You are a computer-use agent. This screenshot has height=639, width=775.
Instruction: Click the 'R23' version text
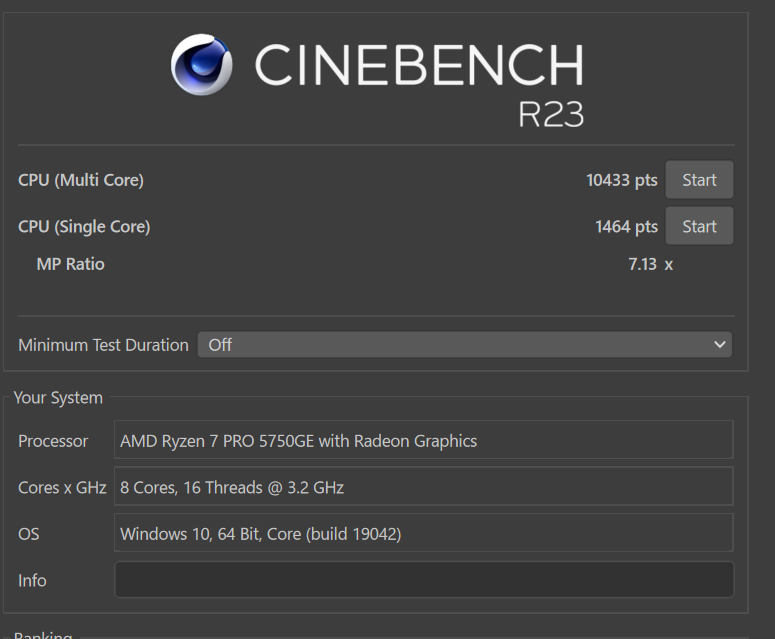[x=551, y=115]
